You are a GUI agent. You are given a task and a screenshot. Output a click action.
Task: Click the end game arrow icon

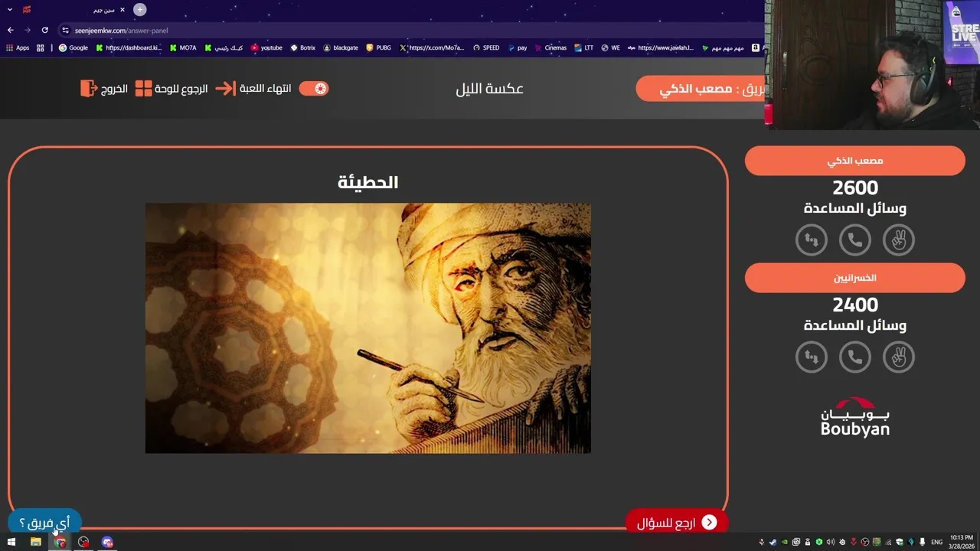click(225, 88)
